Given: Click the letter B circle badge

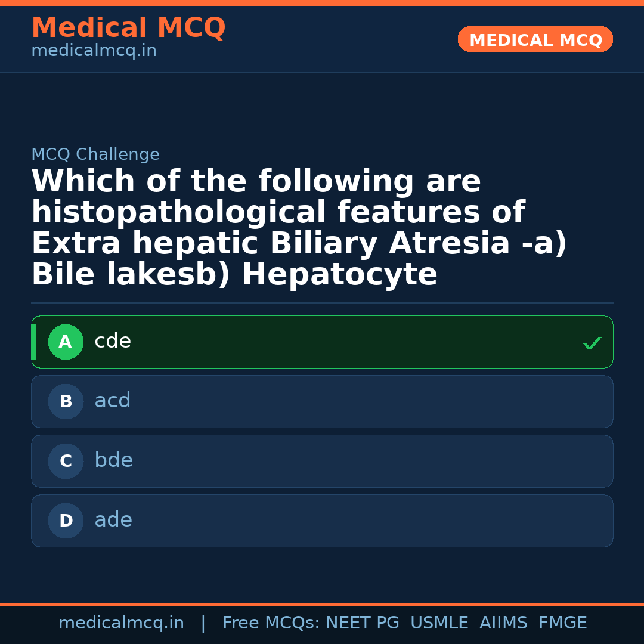Looking at the screenshot, I should tap(66, 401).
